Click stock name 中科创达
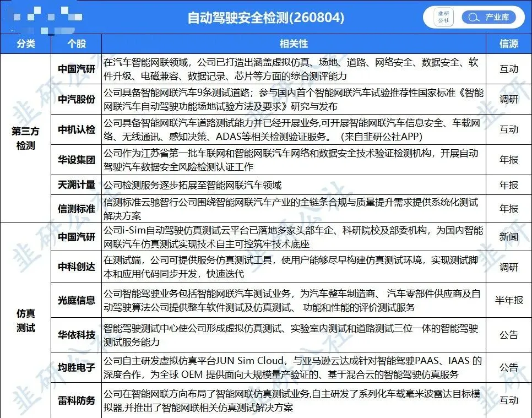 point(77,267)
